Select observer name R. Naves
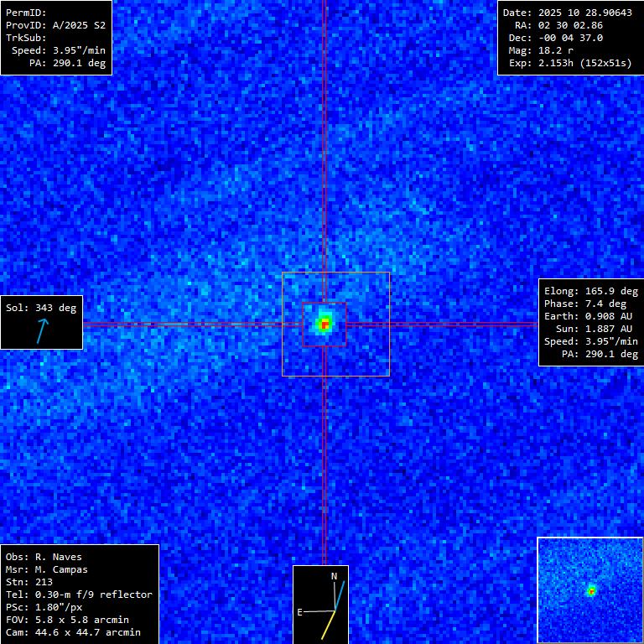Viewport: 644px width, 644px height. pyautogui.click(x=44, y=557)
